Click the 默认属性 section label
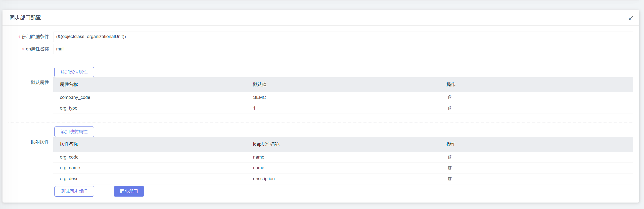Screen dimensions: 644x209 [40, 83]
